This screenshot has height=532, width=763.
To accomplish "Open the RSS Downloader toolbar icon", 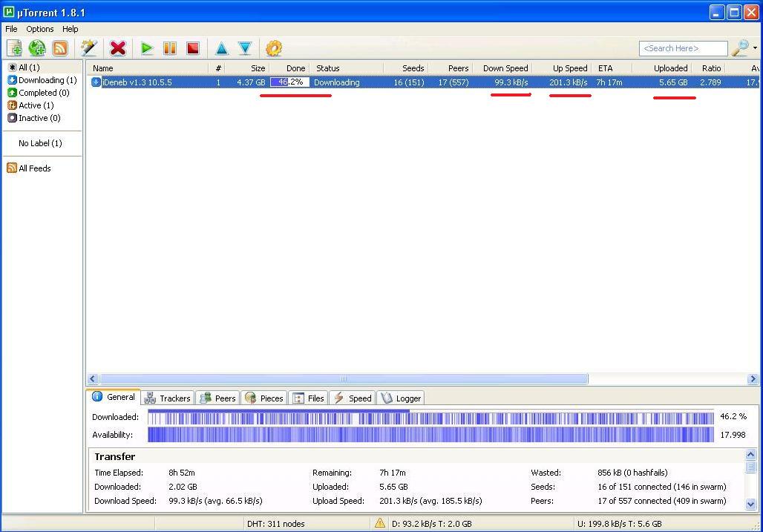I will 60,48.
